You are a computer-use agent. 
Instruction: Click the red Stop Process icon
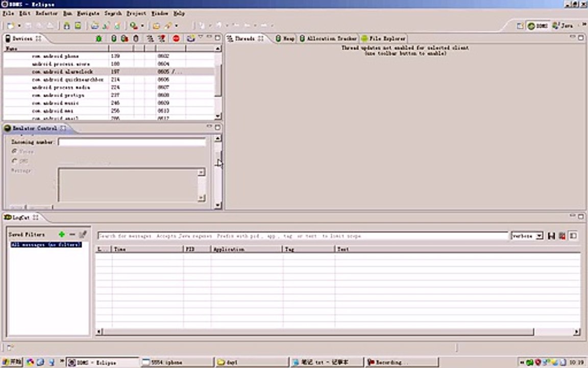[176, 39]
